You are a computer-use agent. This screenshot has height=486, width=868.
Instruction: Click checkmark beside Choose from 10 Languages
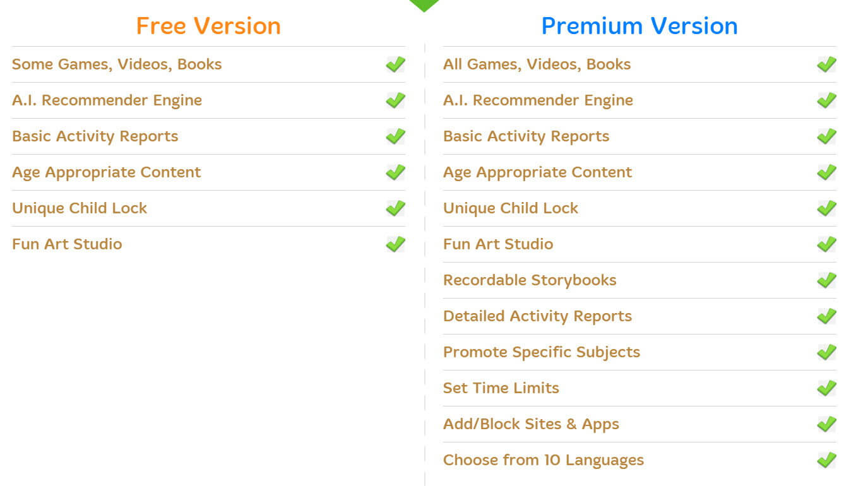pos(827,460)
